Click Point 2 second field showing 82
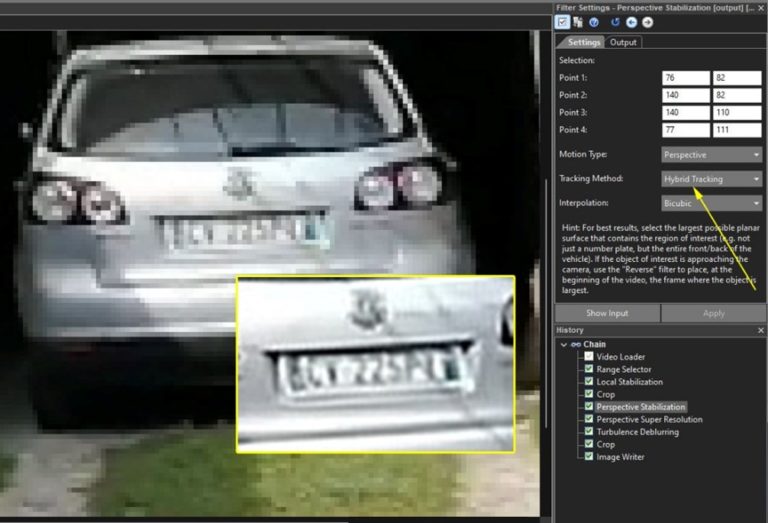 click(737, 95)
